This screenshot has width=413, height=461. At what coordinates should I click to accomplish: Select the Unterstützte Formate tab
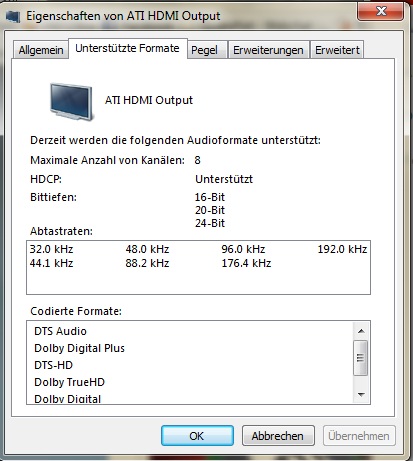[x=127, y=49]
